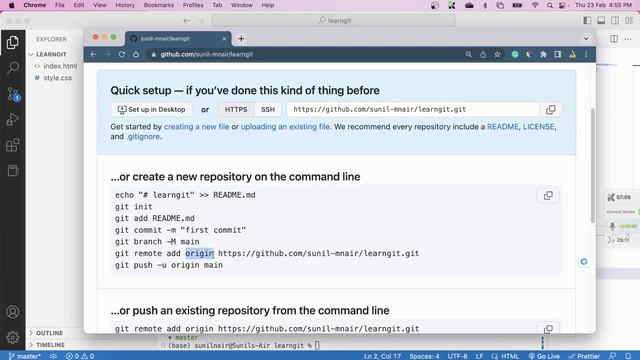The width and height of the screenshot is (640, 360).
Task: Open Chrome three-dot menu
Action: (586, 54)
